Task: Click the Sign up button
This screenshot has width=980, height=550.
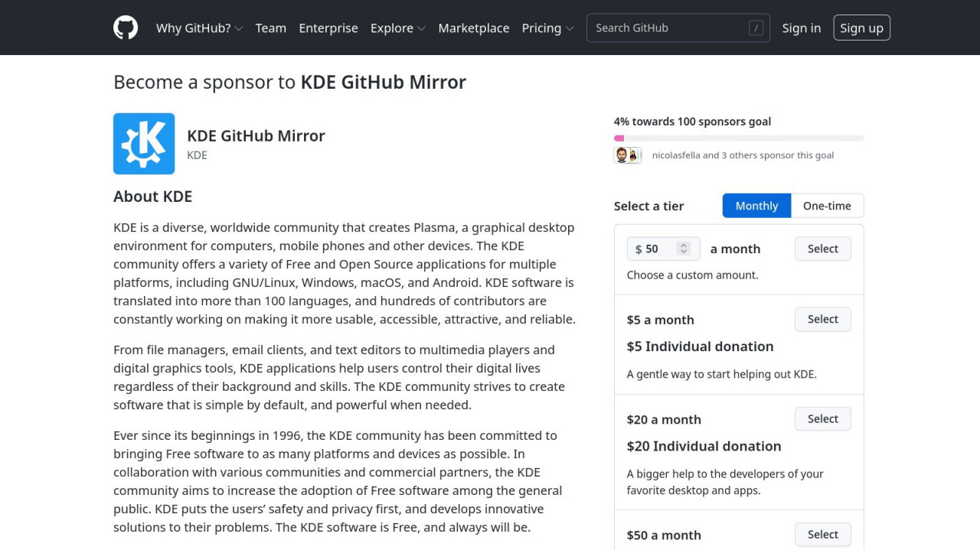Action: pyautogui.click(x=861, y=28)
